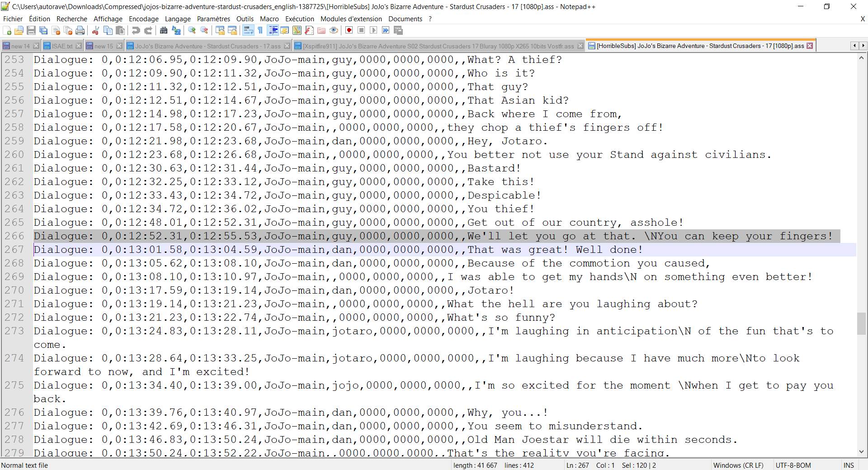The height and width of the screenshot is (470, 868).
Task: Toggle the Function List panel
Action: (x=309, y=30)
